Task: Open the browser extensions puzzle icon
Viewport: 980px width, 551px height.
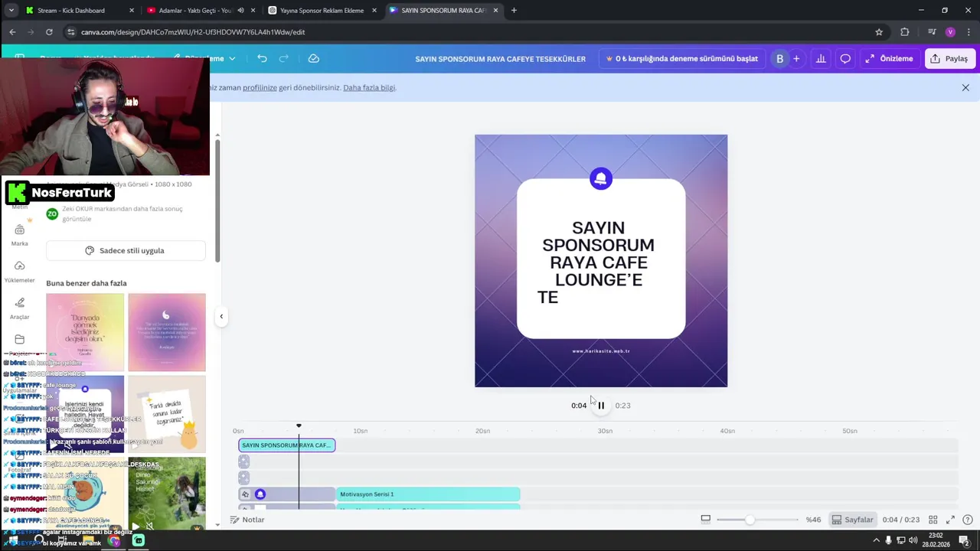Action: click(905, 32)
